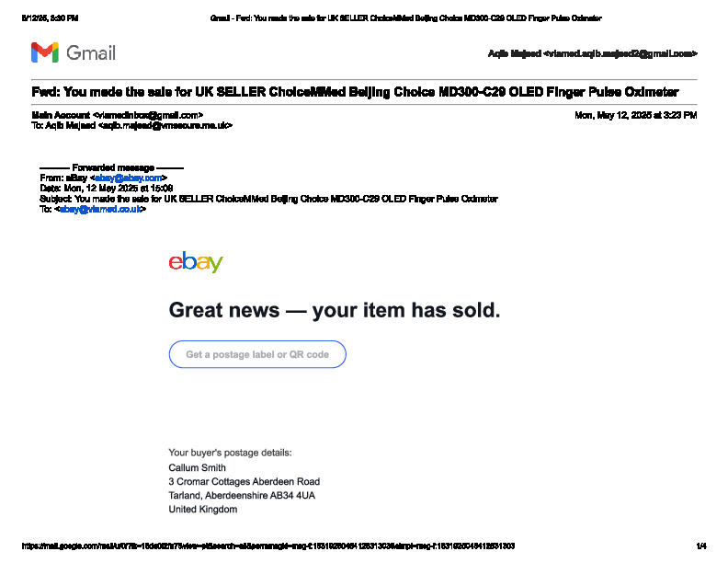Open the ebay@viamed.co.uk recipient link

[x=100, y=209]
